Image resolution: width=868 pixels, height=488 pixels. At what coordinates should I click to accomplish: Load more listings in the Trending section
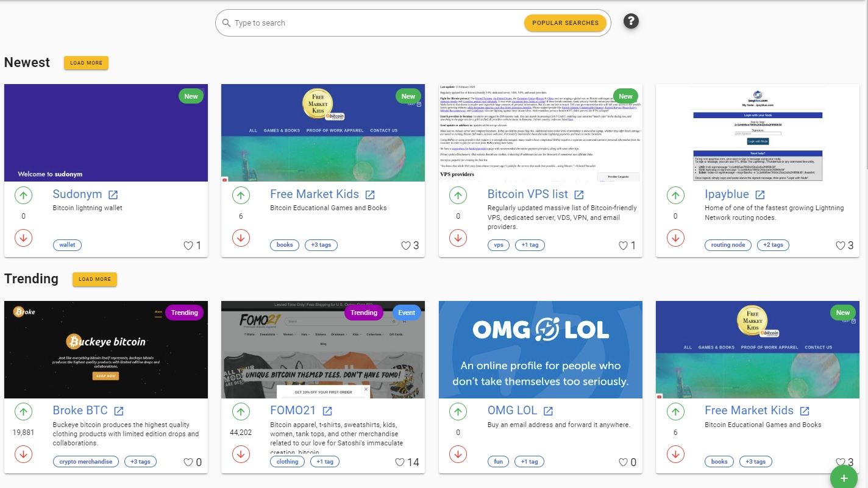point(94,279)
